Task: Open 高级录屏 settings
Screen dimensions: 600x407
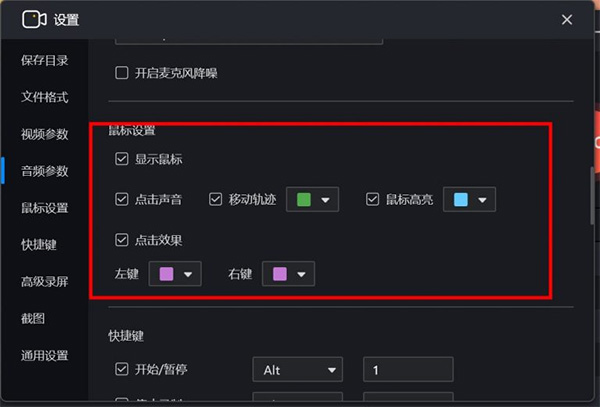Action: point(44,282)
